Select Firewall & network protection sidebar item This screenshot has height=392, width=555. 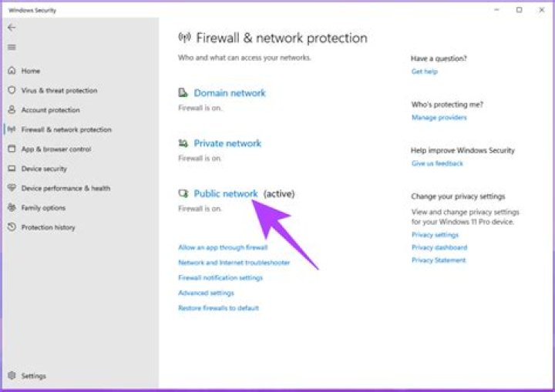coord(66,129)
